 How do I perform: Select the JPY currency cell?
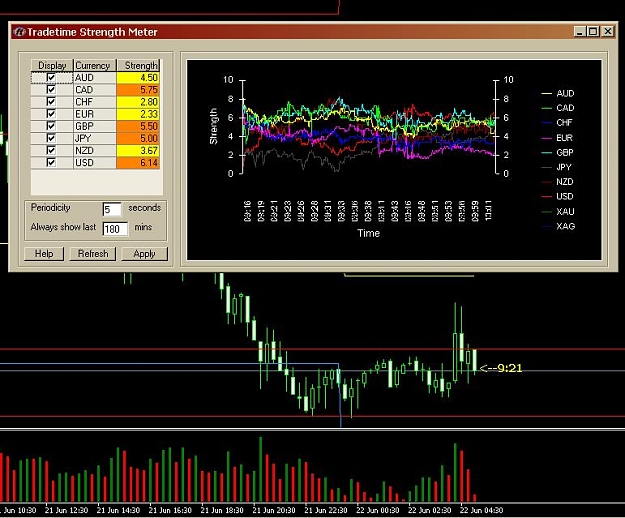[94, 138]
